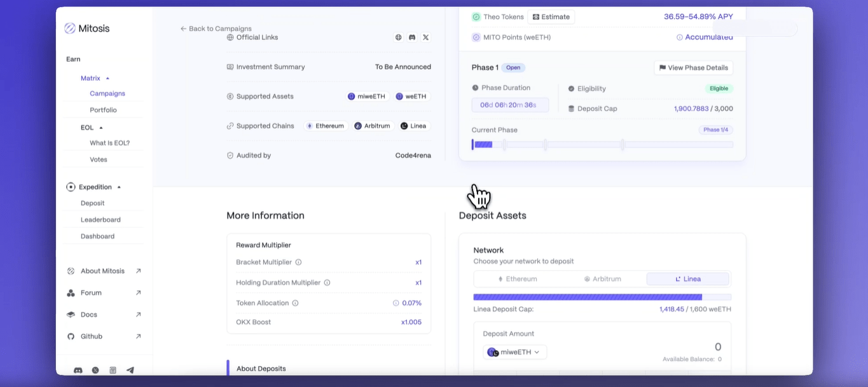Open the Discord icon in Official Links
This screenshot has width=868, height=387.
tap(412, 37)
